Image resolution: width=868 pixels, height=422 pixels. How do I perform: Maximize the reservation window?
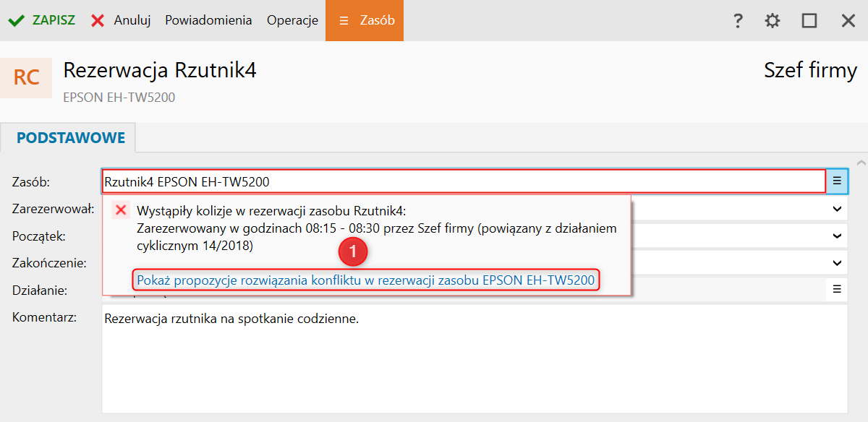[x=809, y=20]
